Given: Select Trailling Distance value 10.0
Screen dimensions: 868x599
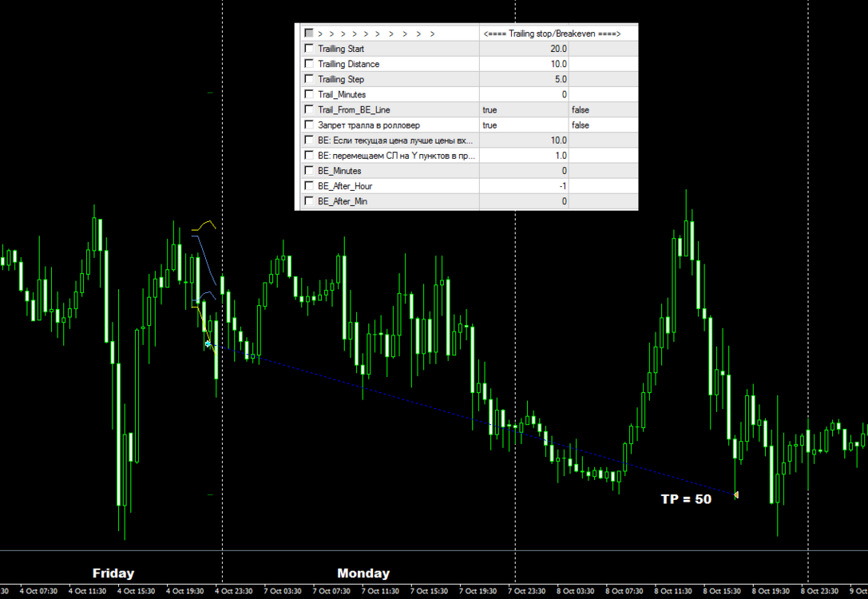Looking at the screenshot, I should (558, 64).
